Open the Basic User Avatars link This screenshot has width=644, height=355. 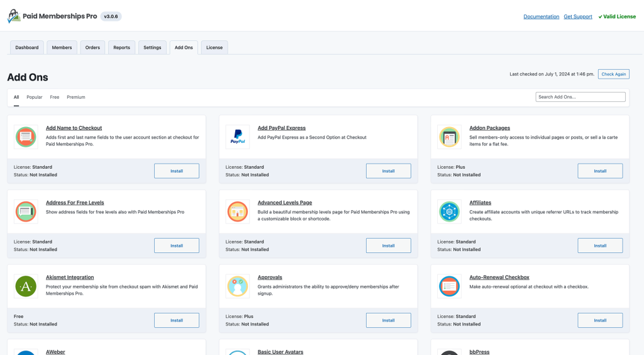pyautogui.click(x=280, y=352)
